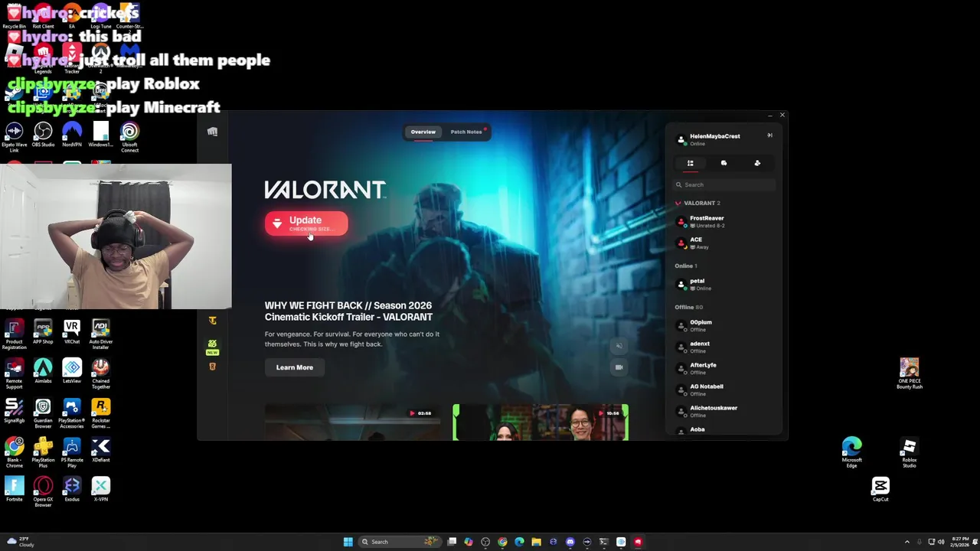
Task: Click the Update button for VALORANT
Action: (306, 223)
